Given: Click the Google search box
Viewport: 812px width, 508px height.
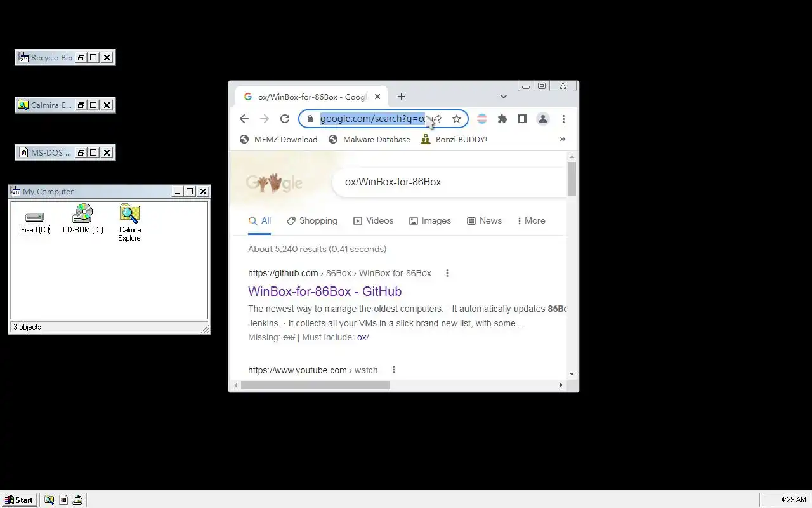Looking at the screenshot, I should [450, 182].
